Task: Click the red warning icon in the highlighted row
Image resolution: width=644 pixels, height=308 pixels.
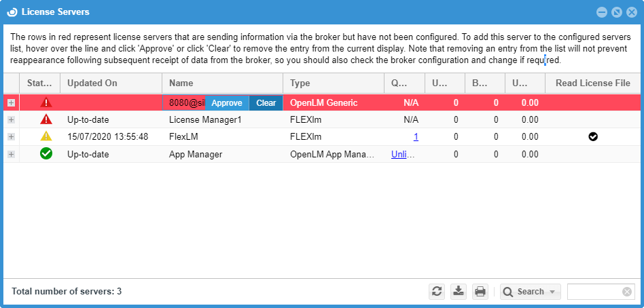Action: point(46,102)
